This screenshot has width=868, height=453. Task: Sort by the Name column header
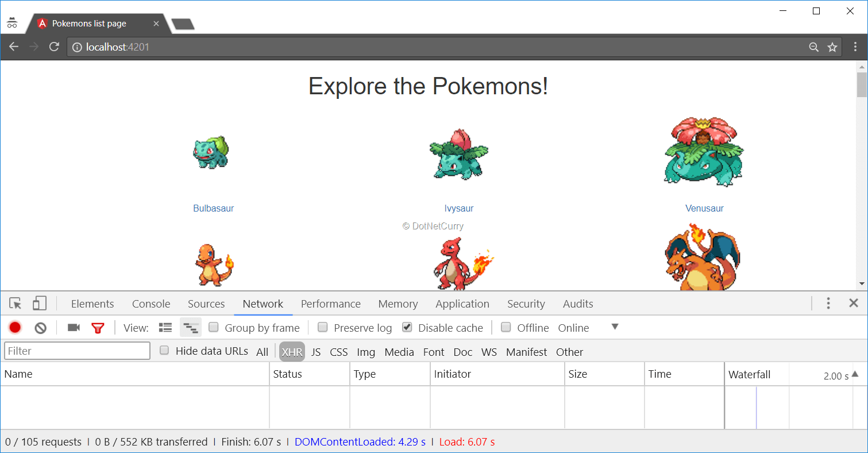[x=134, y=374]
